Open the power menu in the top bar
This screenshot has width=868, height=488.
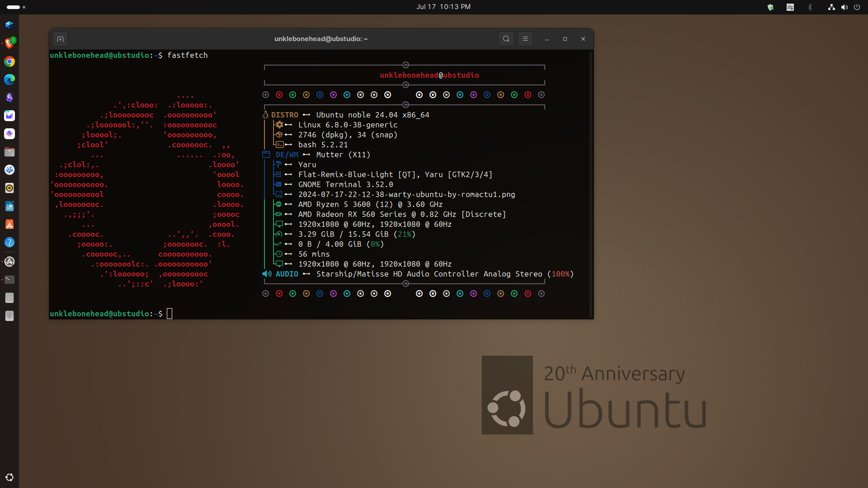point(858,7)
